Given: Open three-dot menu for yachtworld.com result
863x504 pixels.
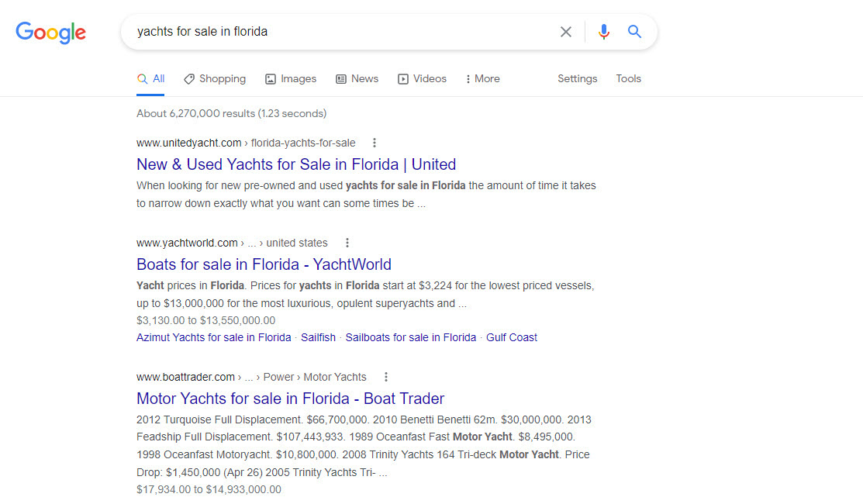Looking at the screenshot, I should point(347,243).
